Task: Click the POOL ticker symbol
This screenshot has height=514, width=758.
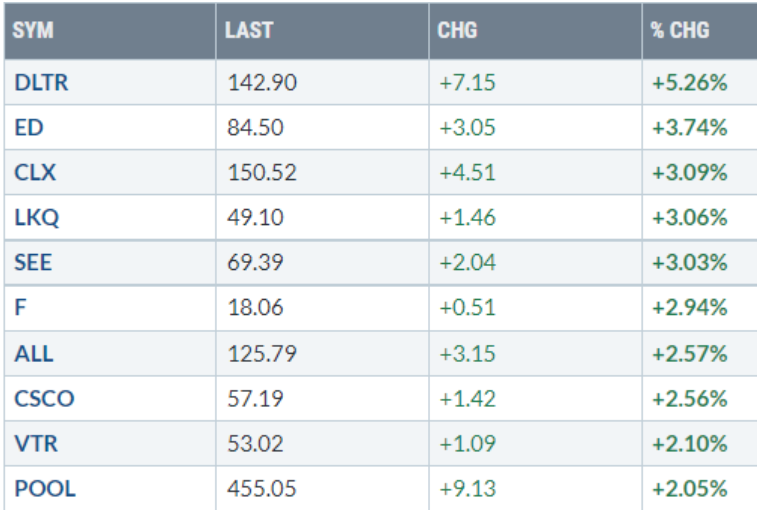Action: (x=45, y=489)
